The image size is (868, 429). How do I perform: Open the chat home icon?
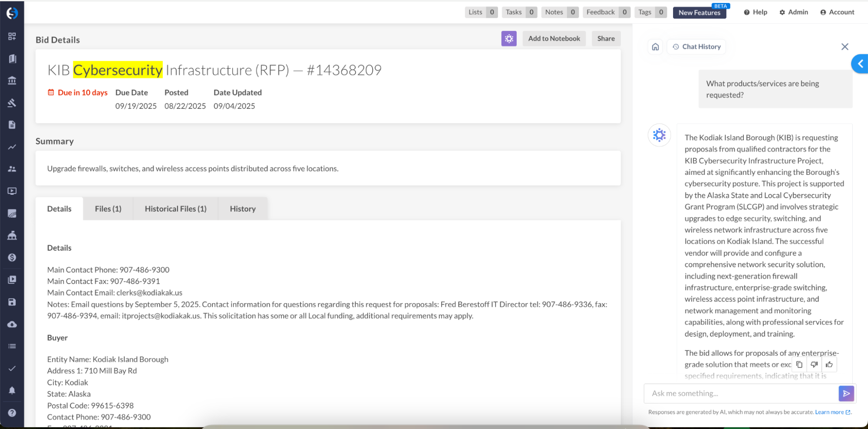tap(655, 47)
